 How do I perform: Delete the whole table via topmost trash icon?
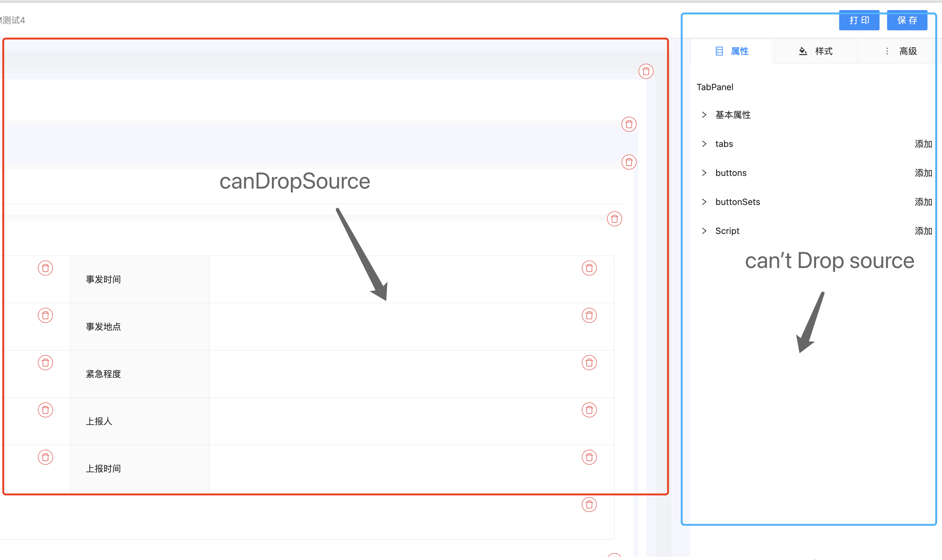coord(646,71)
